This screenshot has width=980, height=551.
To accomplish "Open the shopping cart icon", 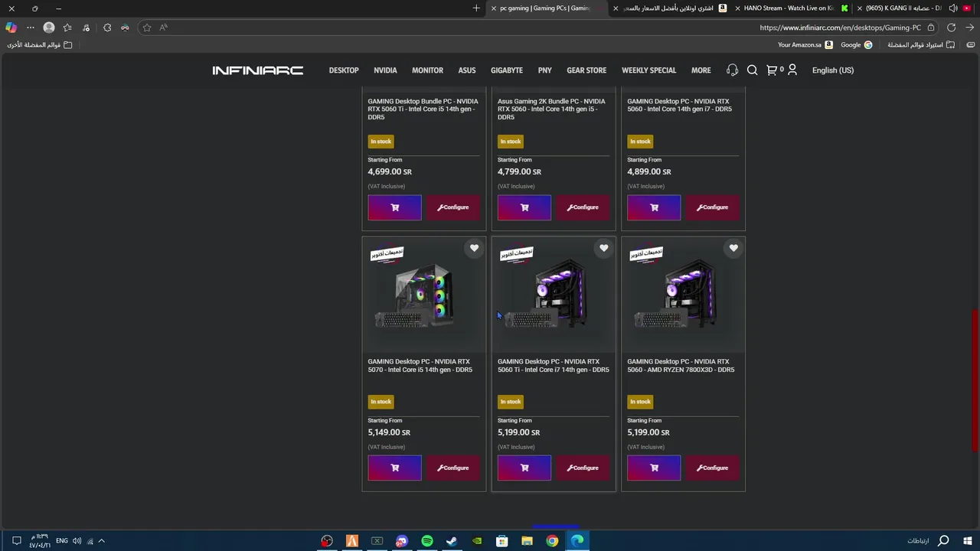I will coord(772,70).
